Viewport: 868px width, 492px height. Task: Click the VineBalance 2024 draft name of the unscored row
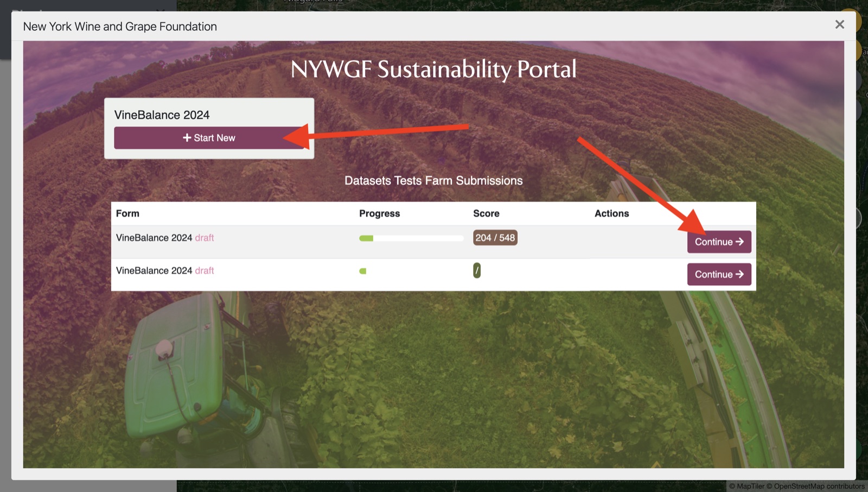click(165, 270)
